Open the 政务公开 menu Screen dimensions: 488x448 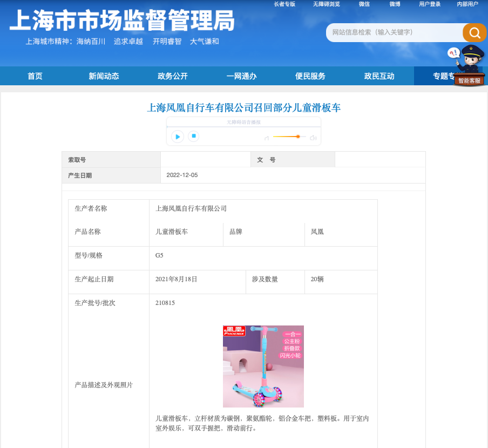tap(173, 76)
